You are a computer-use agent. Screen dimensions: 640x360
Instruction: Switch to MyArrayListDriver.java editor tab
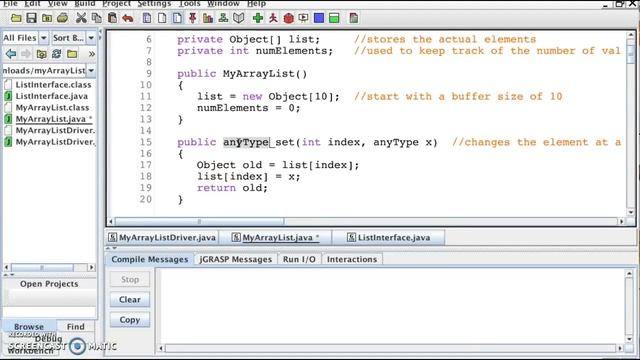pos(162,238)
